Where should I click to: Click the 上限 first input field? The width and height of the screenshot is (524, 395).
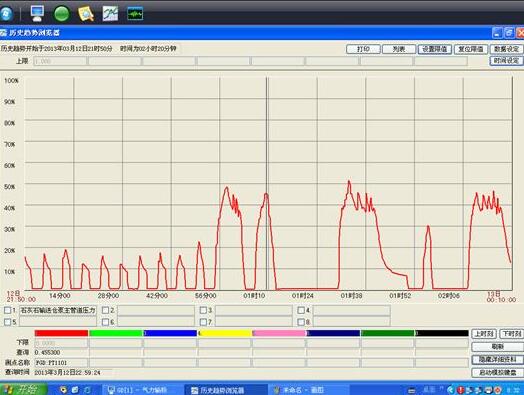coord(60,61)
